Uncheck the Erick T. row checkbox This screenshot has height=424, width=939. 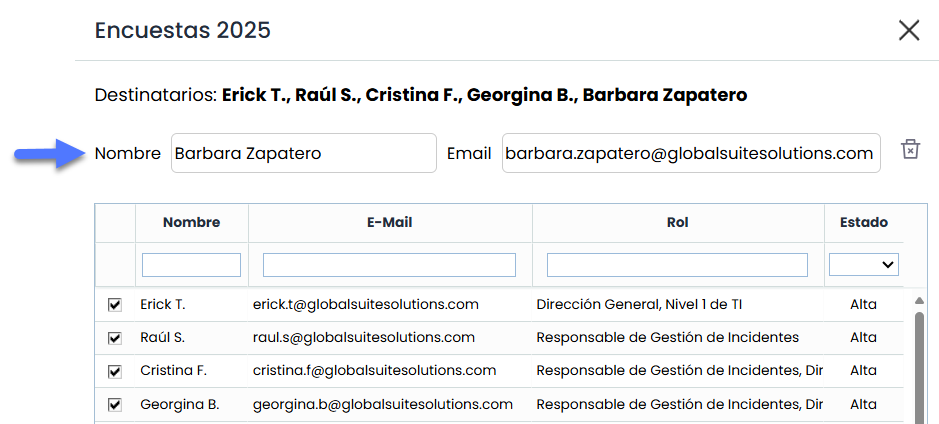pos(115,304)
